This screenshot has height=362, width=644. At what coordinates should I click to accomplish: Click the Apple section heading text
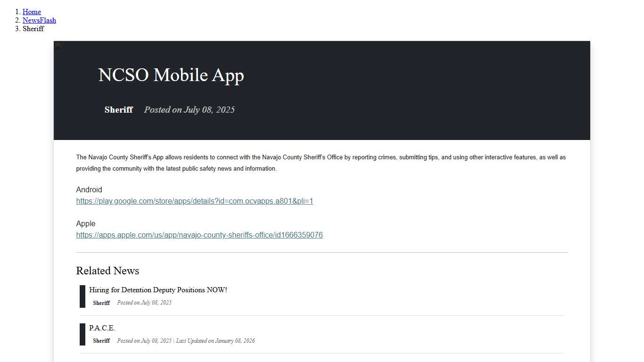coord(85,223)
